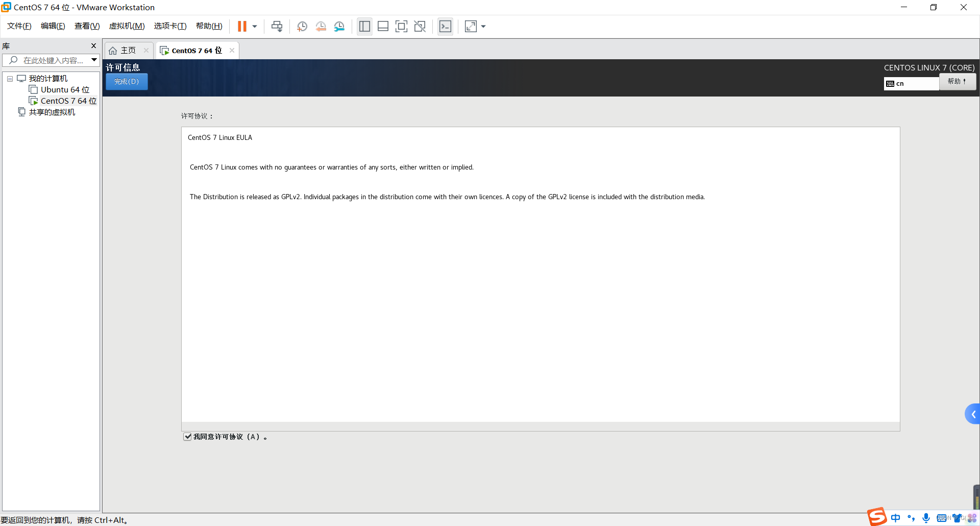Switch to Unity mode via toolbar icon
Image resolution: width=980 pixels, height=526 pixels.
420,27
